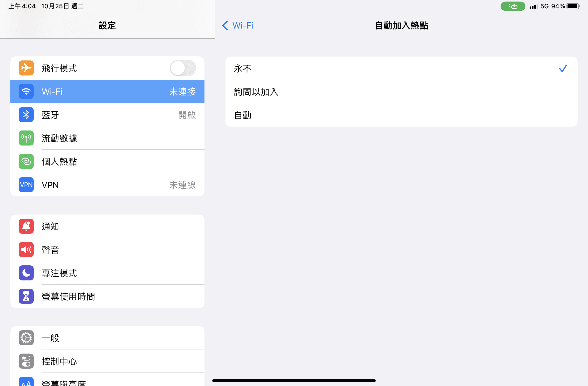Open the personal hotspot green icon
588x386 pixels.
point(26,161)
